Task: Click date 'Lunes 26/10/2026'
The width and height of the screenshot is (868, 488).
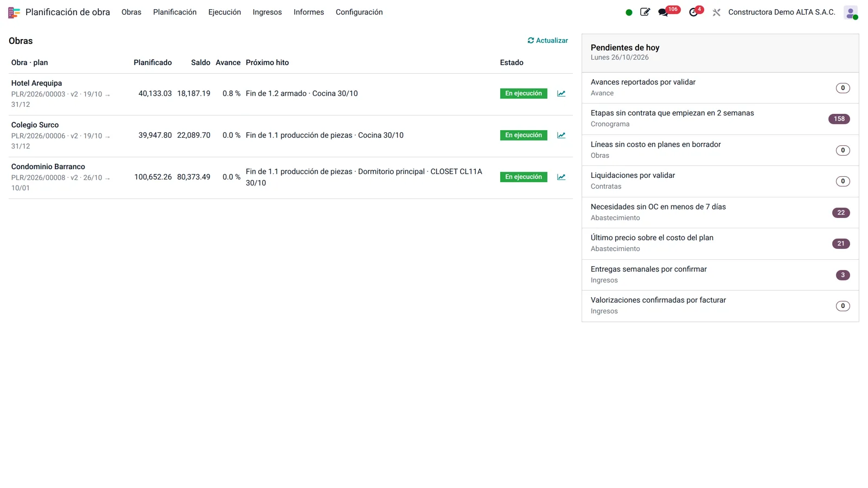Action: tap(620, 57)
